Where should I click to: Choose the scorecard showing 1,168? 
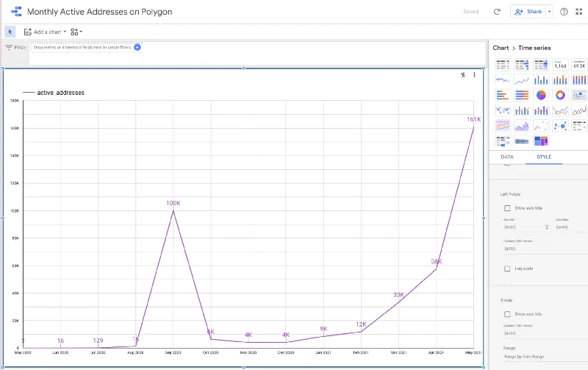pos(560,65)
